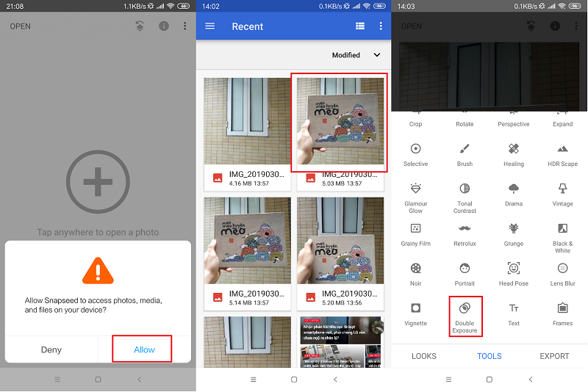Select the 5.20 MB book photo thumbnail

pyautogui.click(x=340, y=240)
